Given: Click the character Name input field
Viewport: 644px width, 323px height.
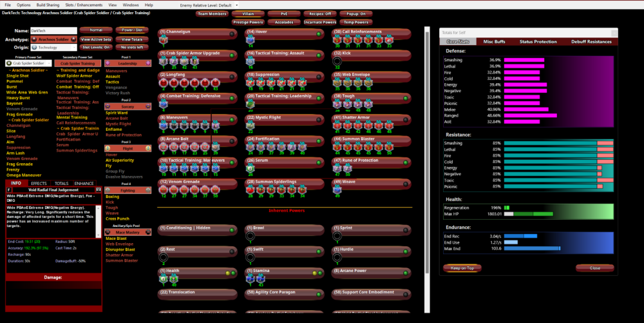Looking at the screenshot, I should (x=53, y=30).
